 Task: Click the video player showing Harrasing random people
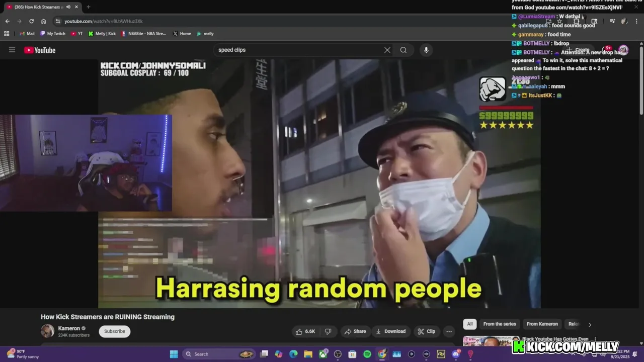(319, 184)
